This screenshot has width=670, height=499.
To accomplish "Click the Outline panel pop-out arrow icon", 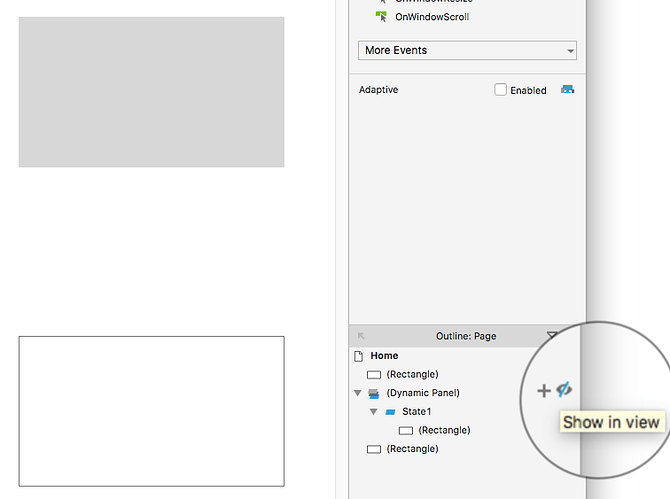I will 361,336.
